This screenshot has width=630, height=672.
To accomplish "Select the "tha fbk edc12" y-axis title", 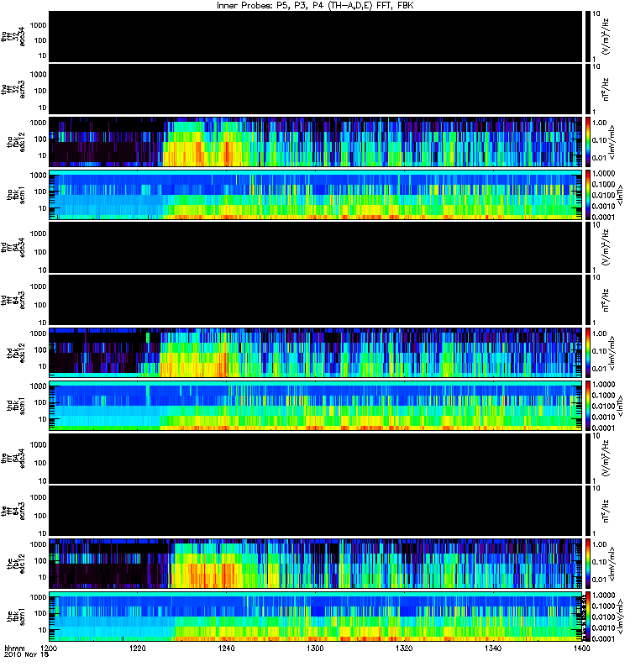I will (x=16, y=140).
